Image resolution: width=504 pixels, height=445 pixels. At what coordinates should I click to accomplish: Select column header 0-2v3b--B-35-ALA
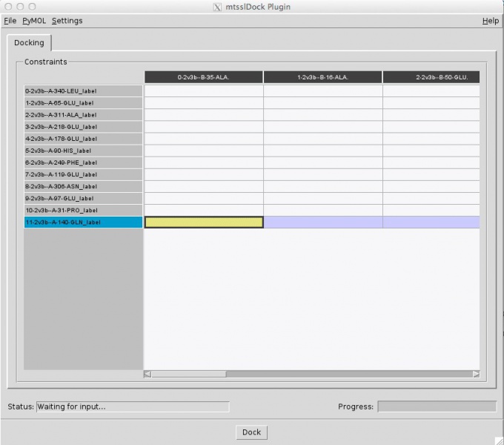(203, 77)
